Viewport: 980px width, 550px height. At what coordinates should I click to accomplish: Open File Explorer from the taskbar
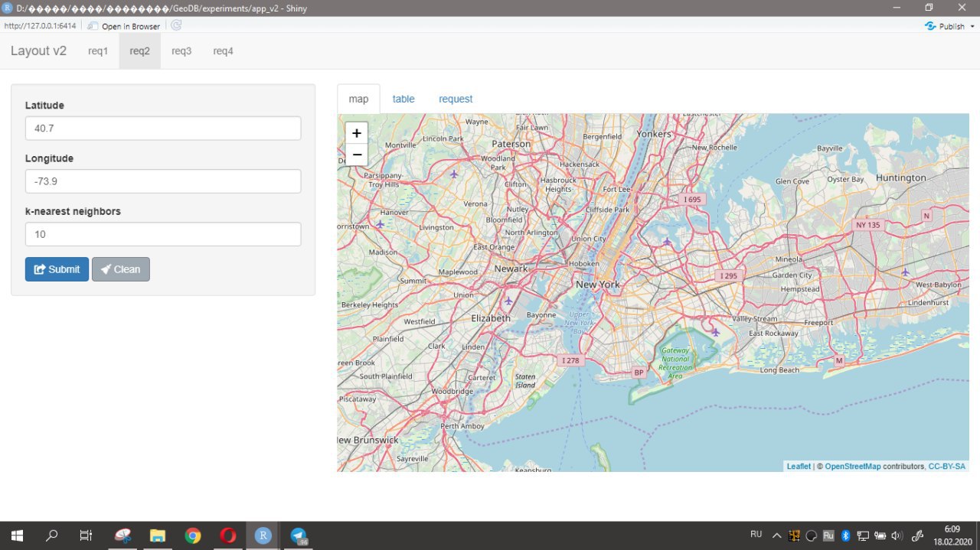(157, 535)
